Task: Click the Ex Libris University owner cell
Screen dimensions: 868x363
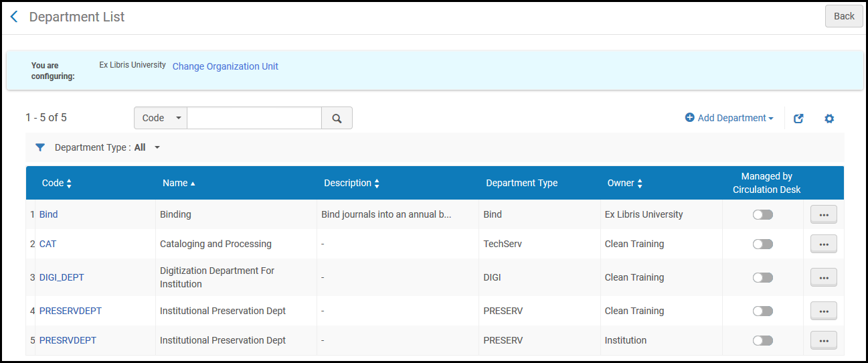Action: pyautogui.click(x=644, y=214)
